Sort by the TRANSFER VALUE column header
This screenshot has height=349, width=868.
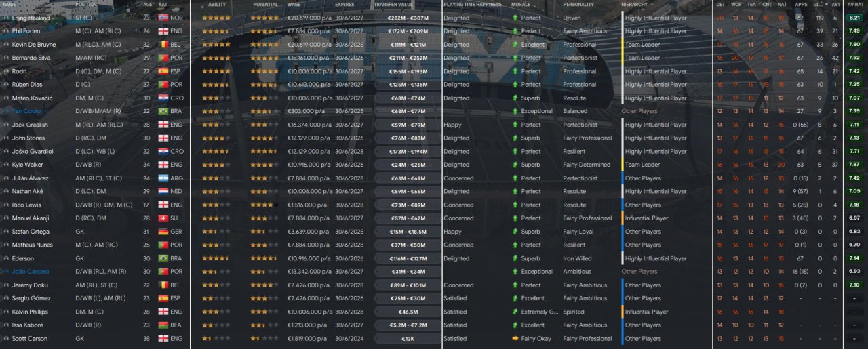click(x=393, y=5)
